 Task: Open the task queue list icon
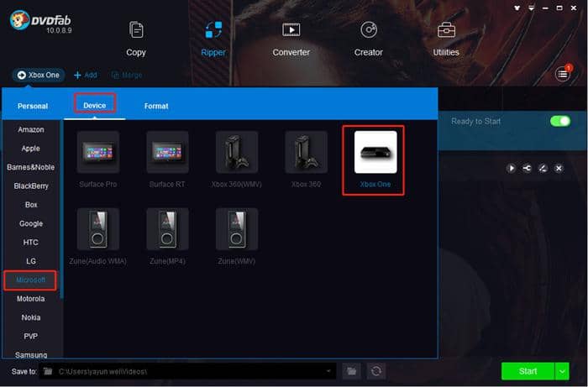tap(563, 74)
